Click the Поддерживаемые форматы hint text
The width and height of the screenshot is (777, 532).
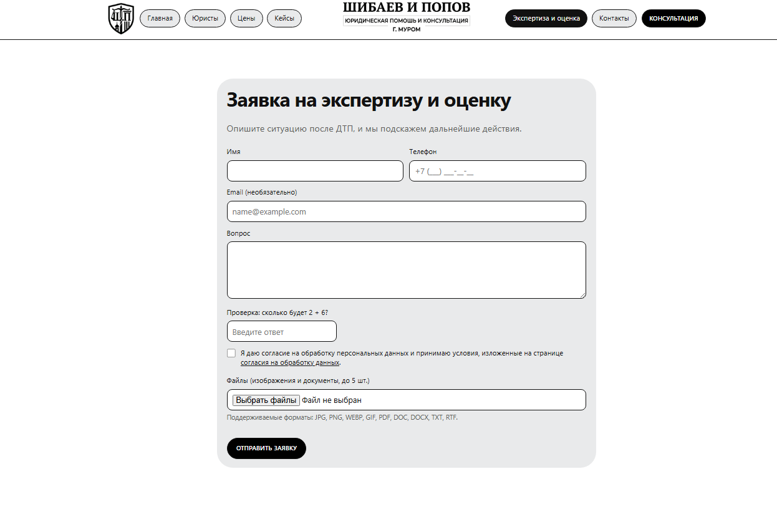point(342,418)
